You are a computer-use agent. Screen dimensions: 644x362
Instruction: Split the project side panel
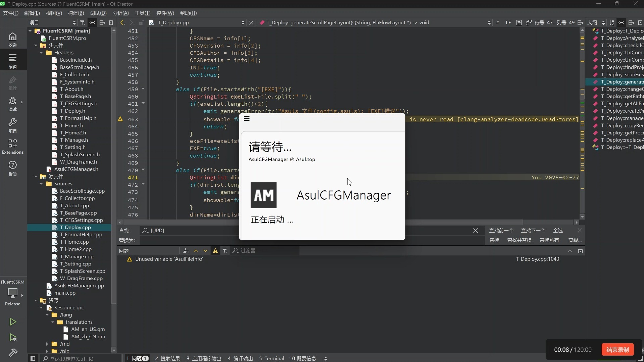[x=102, y=22]
